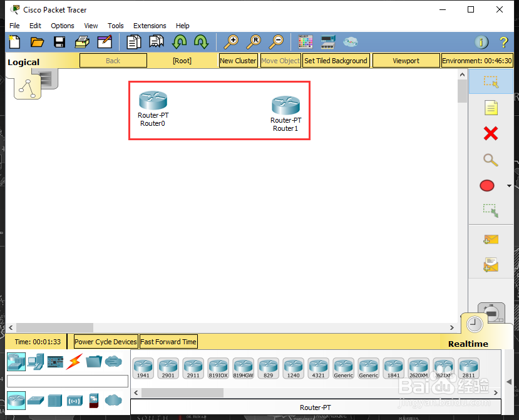Expand the shape tool dropdown arrow
The height and width of the screenshot is (420, 519).
coord(509,186)
